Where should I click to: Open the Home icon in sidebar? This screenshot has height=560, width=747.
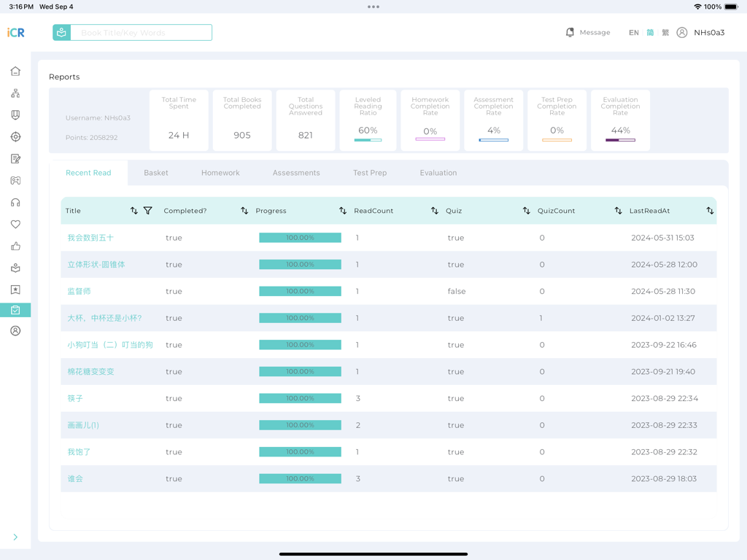tap(15, 71)
